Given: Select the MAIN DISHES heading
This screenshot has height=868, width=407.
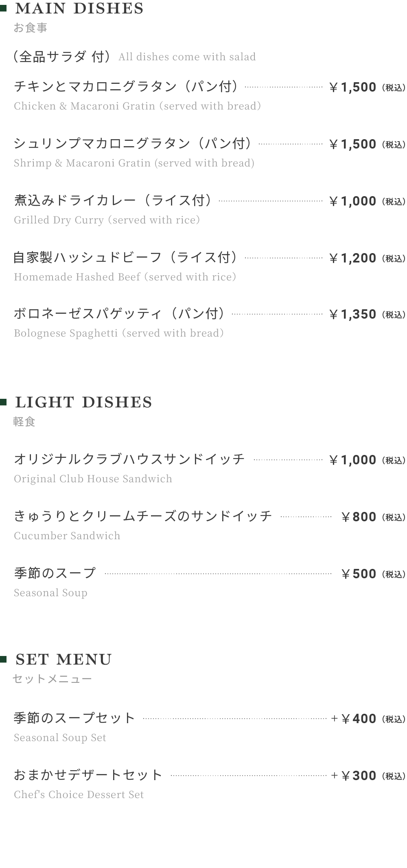Looking at the screenshot, I should coord(79,9).
